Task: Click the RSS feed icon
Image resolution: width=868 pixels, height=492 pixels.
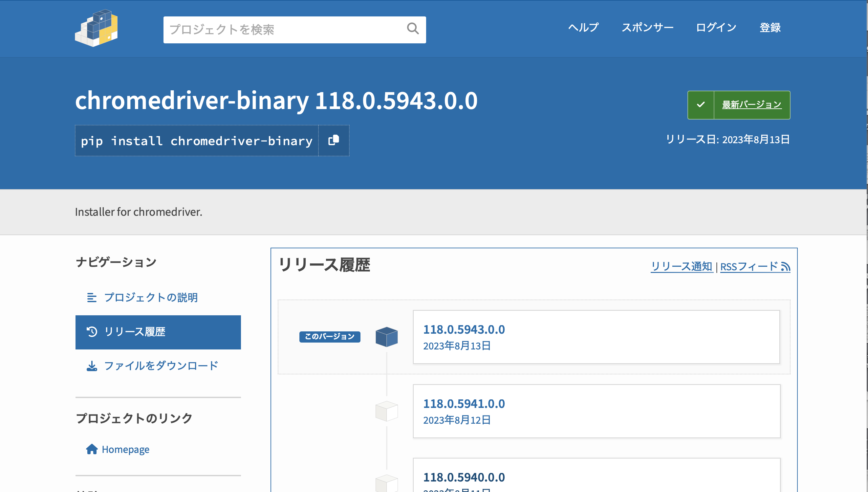Action: 786,267
